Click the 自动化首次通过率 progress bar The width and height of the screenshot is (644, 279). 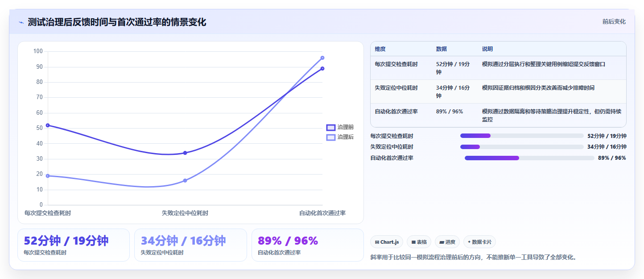coord(529,158)
